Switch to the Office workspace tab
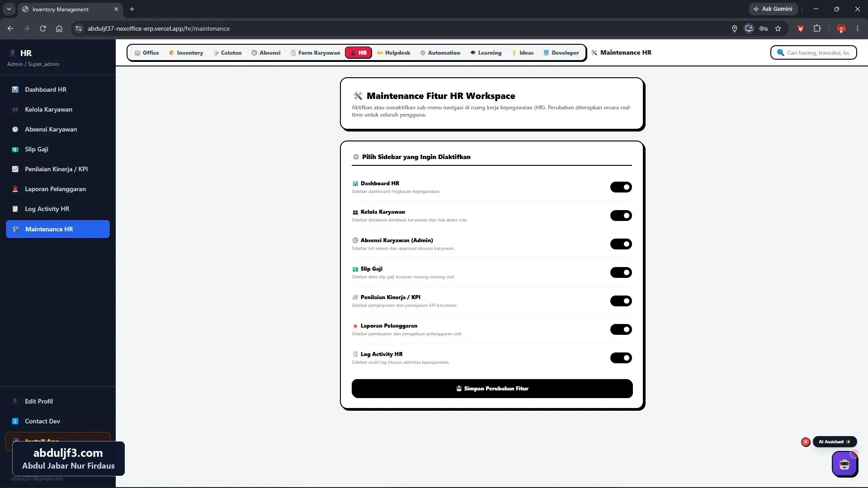The image size is (868, 488). coord(146,53)
